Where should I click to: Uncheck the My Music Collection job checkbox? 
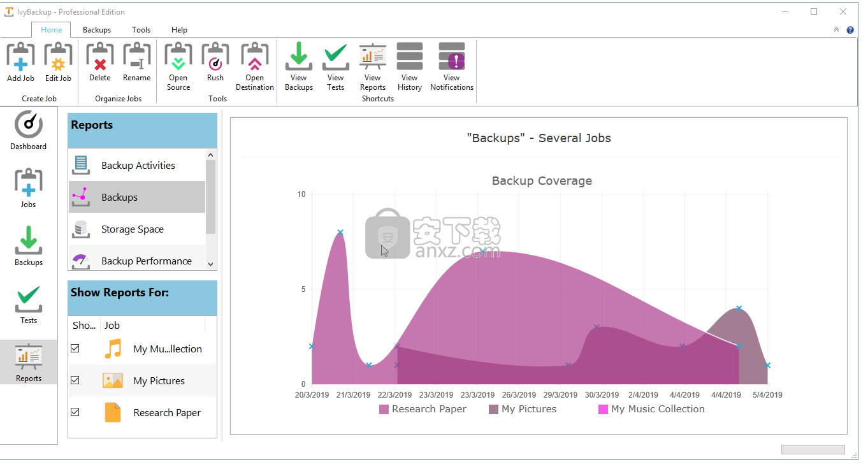click(x=75, y=349)
